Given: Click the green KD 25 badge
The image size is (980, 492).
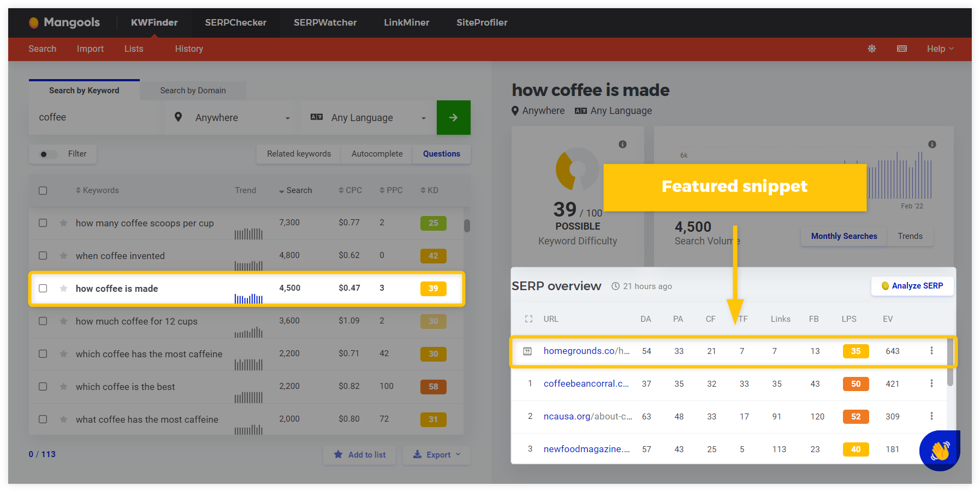Looking at the screenshot, I should (433, 223).
